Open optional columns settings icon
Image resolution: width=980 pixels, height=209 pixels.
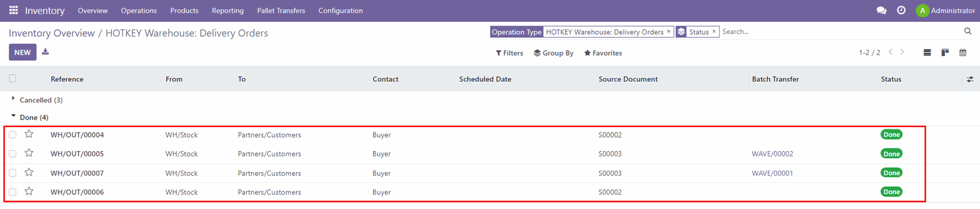(970, 79)
